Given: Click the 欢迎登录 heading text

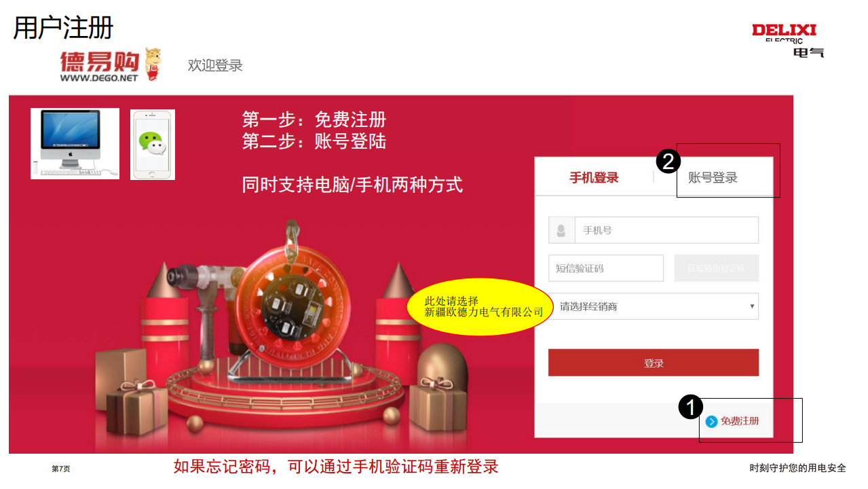Looking at the screenshot, I should point(215,65).
